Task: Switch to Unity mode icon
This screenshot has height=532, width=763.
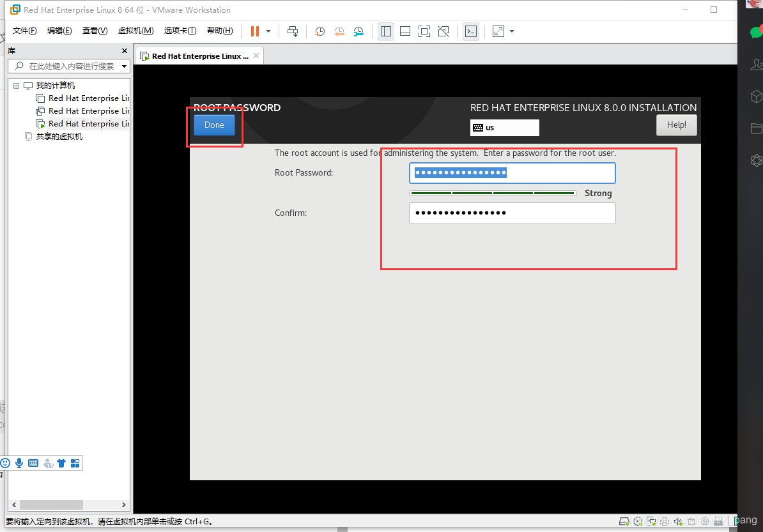Action: [x=443, y=31]
